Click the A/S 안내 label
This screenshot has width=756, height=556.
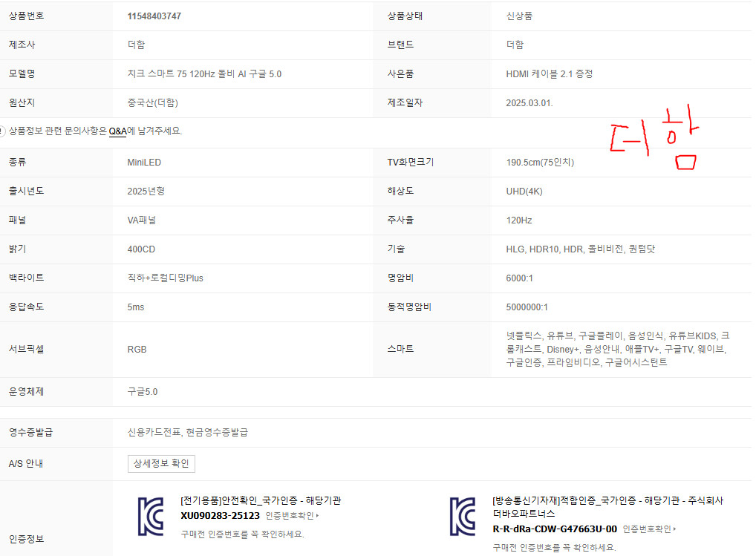click(x=26, y=463)
